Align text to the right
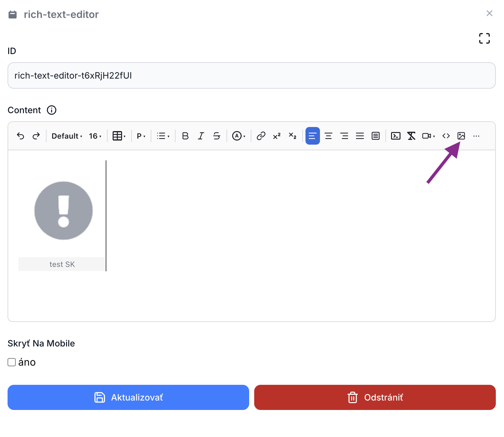 tap(344, 136)
